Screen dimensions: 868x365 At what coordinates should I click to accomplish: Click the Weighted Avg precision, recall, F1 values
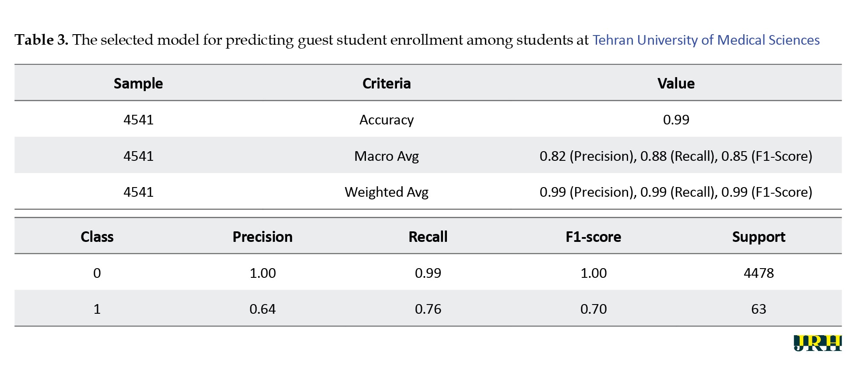[x=676, y=192]
